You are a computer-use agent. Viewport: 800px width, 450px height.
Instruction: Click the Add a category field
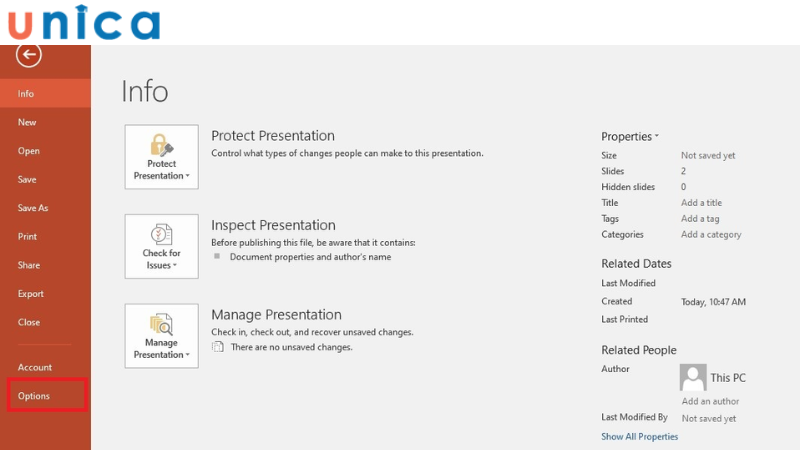(711, 235)
